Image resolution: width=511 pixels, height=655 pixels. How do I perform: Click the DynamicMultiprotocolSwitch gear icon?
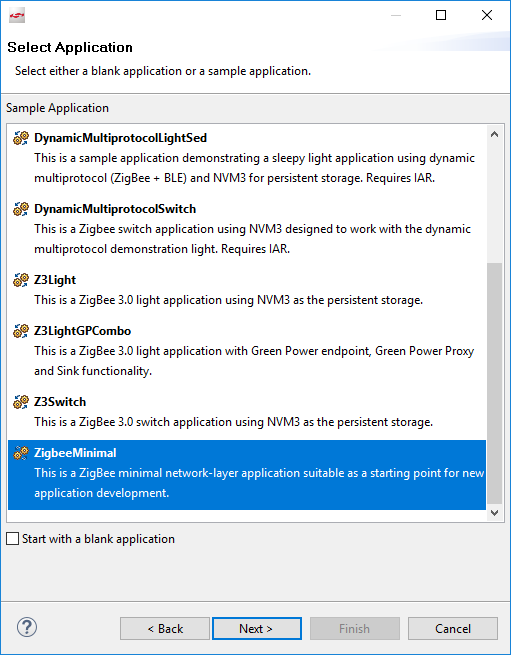pyautogui.click(x=20, y=208)
